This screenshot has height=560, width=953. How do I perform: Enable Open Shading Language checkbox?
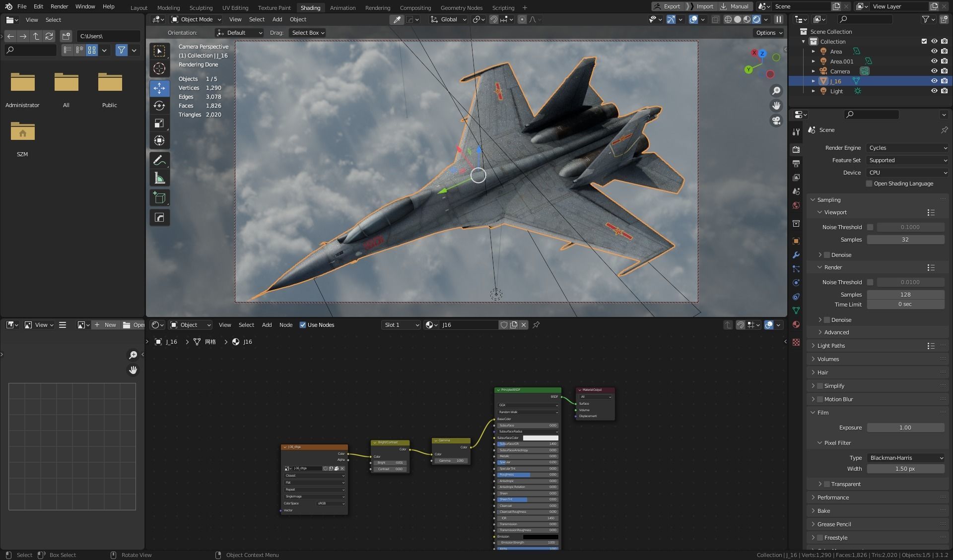[869, 184]
